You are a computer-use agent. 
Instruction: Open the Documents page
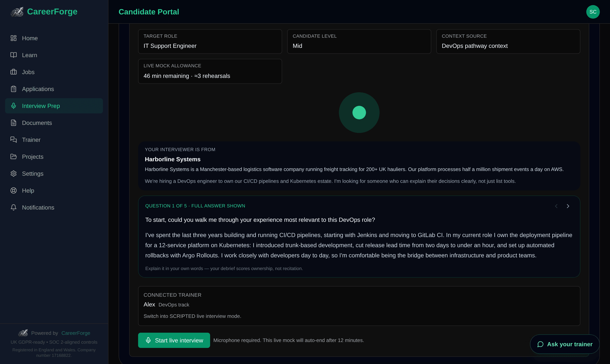click(x=54, y=123)
